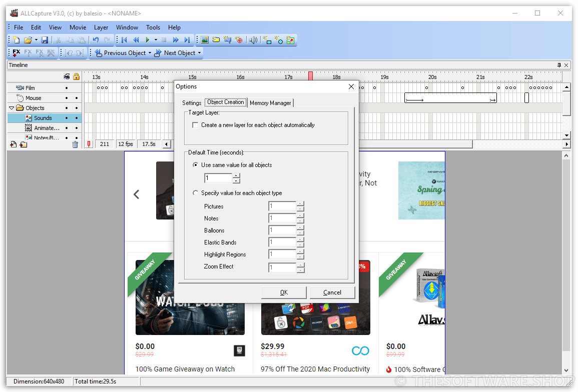Click the speaker sound icon in toolbar
Screen dimensions: 578x392
point(253,40)
